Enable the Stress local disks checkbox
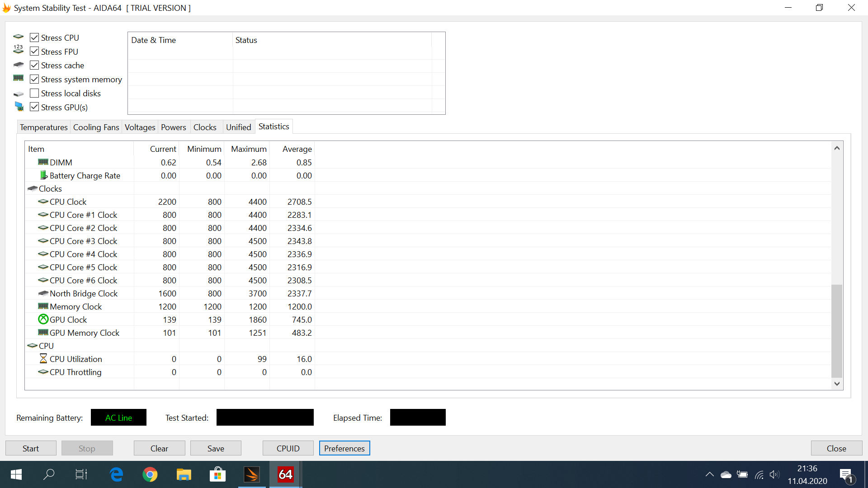This screenshot has height=488, width=868. (x=34, y=94)
